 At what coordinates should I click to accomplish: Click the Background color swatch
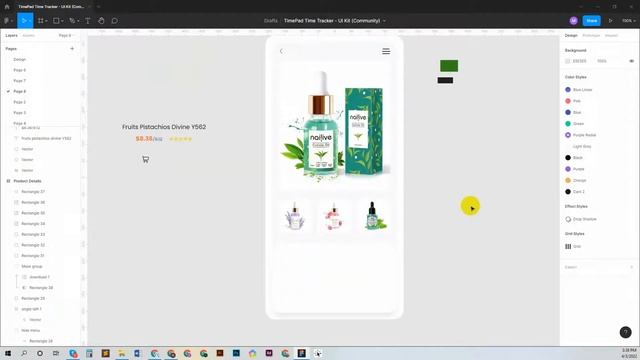tap(567, 61)
